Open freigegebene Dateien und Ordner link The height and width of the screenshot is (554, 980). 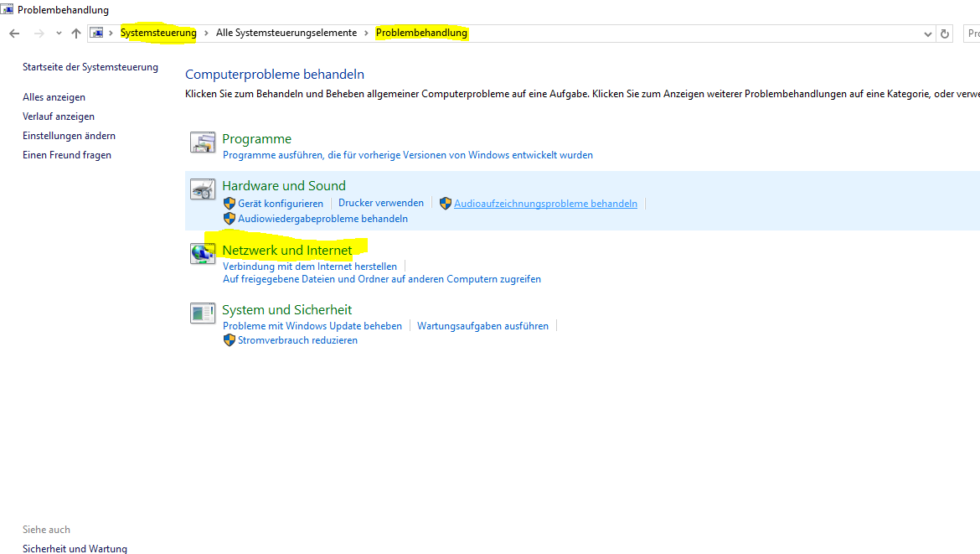tap(382, 279)
